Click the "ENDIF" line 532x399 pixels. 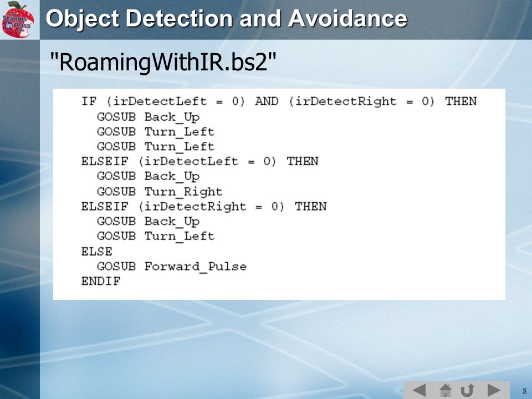tap(101, 282)
